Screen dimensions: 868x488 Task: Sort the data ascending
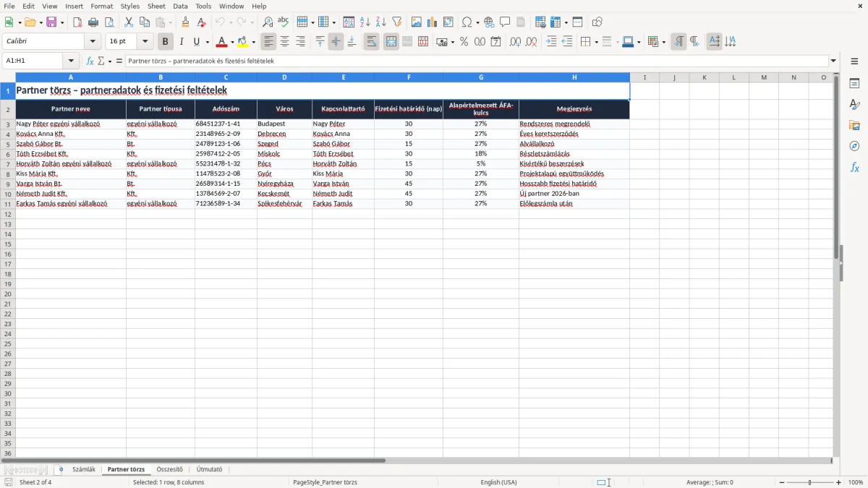[365, 22]
